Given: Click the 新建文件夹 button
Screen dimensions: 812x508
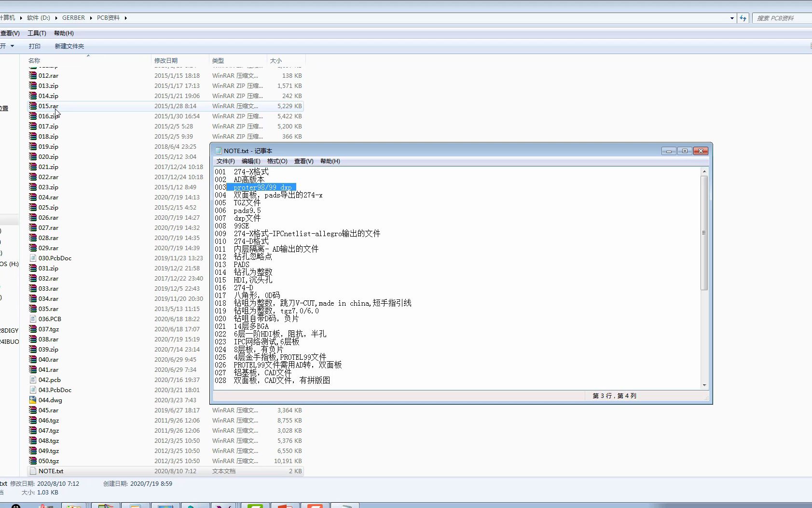Looking at the screenshot, I should coord(69,46).
